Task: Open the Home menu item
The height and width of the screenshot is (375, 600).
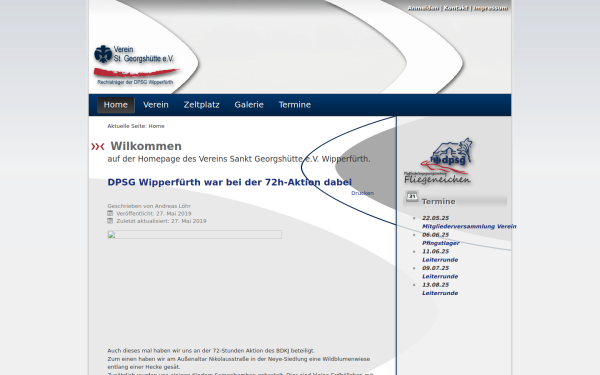Action: coord(116,105)
